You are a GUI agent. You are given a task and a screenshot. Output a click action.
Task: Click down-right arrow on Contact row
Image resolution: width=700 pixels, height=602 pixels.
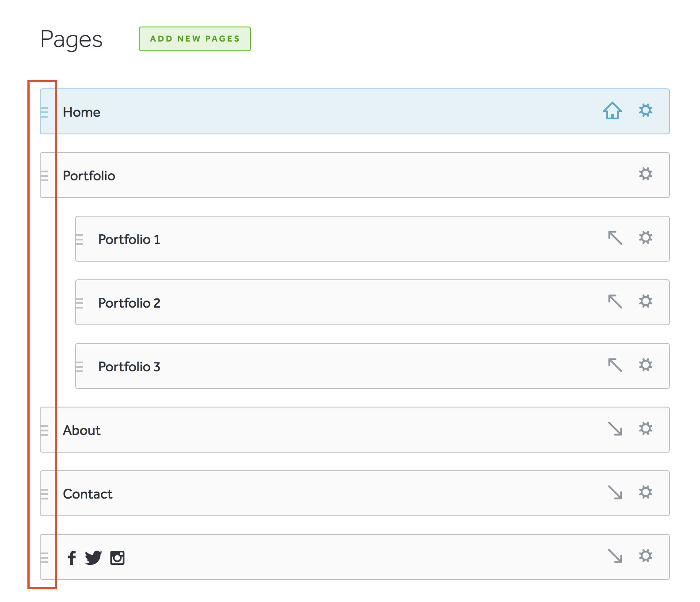[x=615, y=492]
